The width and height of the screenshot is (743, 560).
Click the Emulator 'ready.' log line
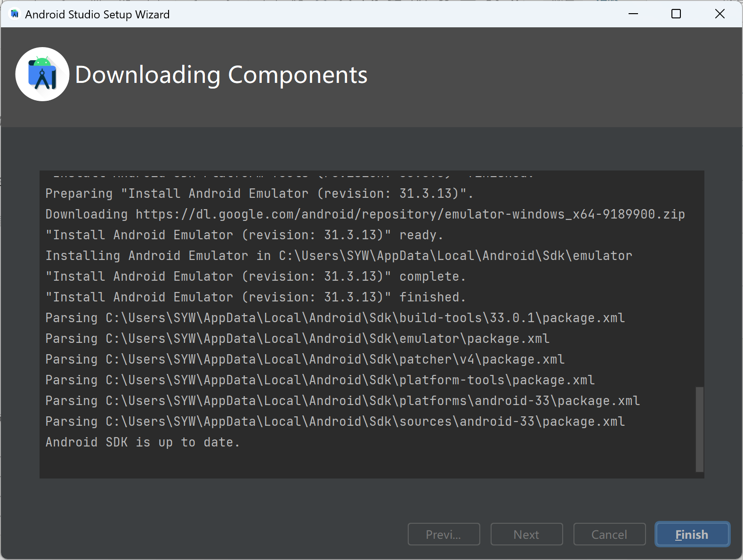point(244,235)
